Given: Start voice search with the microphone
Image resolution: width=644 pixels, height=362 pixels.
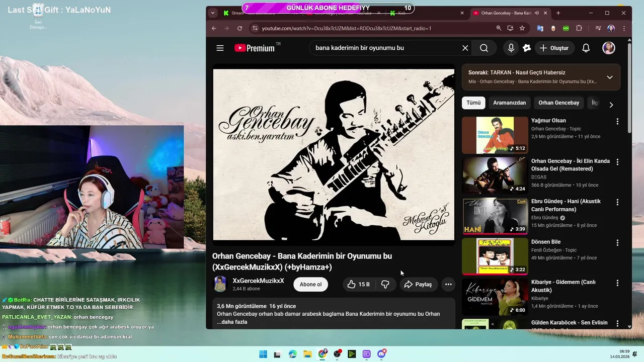Looking at the screenshot, I should click(511, 48).
